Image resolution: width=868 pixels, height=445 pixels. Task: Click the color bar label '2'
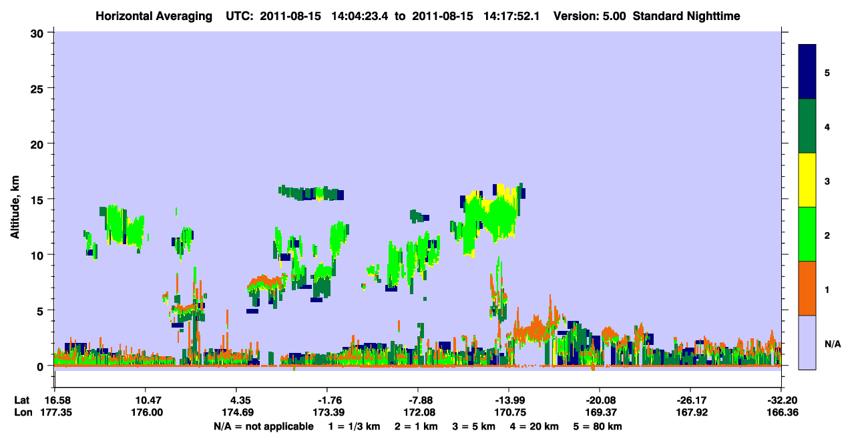[x=827, y=235]
